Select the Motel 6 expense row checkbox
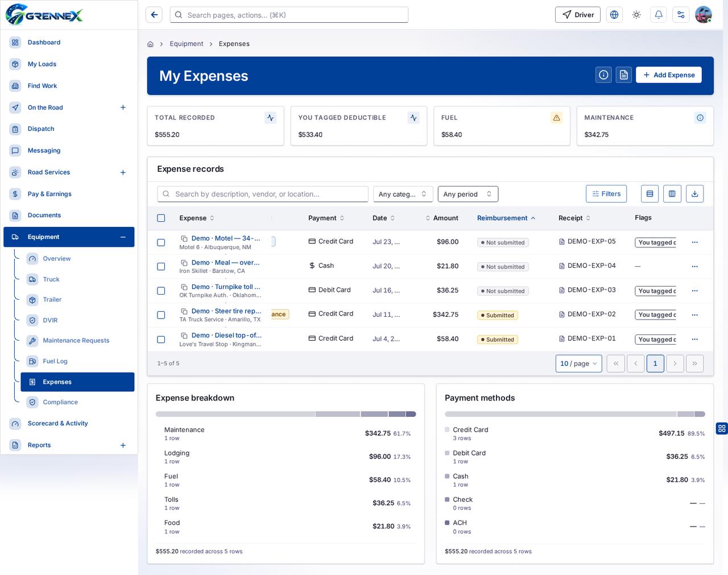This screenshot has height=575, width=728. pos(161,242)
